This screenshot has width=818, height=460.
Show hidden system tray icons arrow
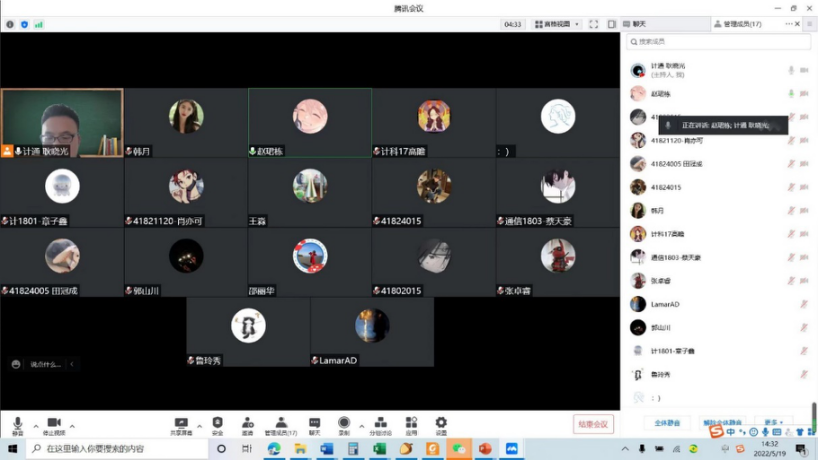coord(625,449)
